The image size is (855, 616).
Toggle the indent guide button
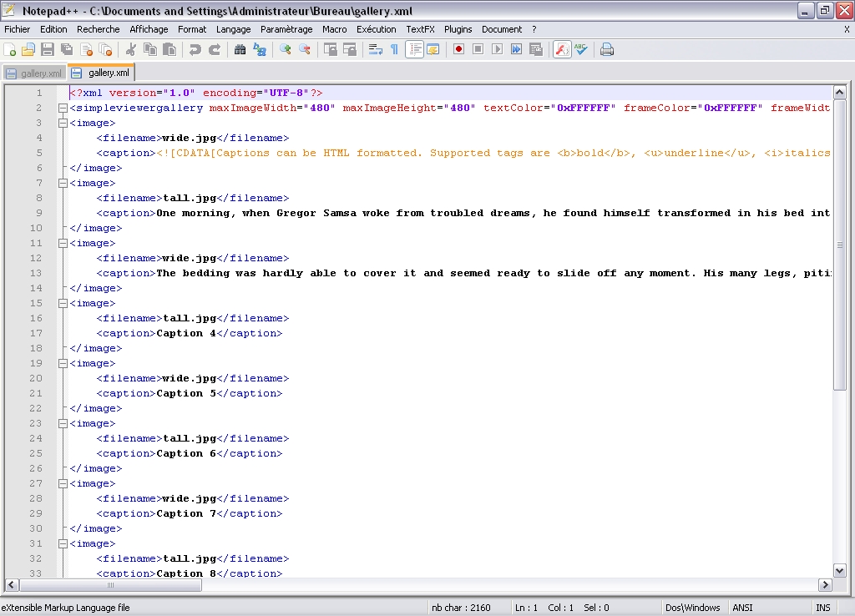click(414, 50)
